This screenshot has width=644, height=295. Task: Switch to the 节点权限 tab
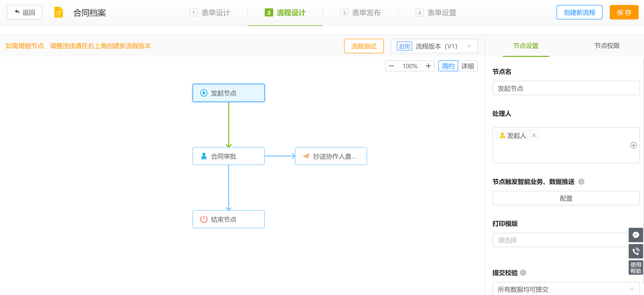point(607,46)
